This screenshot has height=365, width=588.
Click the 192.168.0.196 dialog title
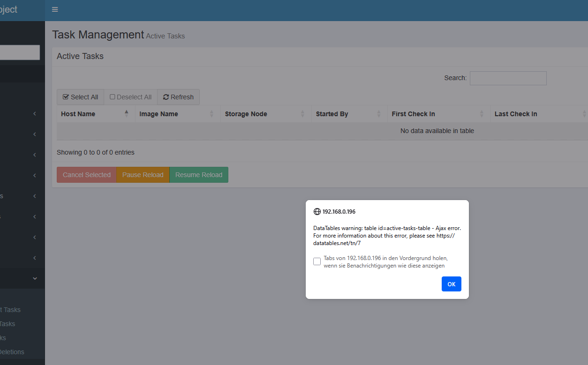point(339,212)
